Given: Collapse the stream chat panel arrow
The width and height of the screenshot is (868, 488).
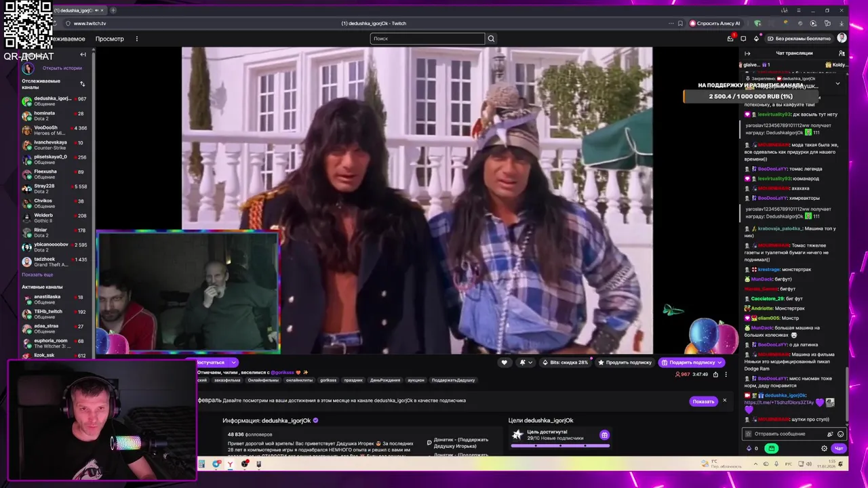Looking at the screenshot, I should click(747, 53).
